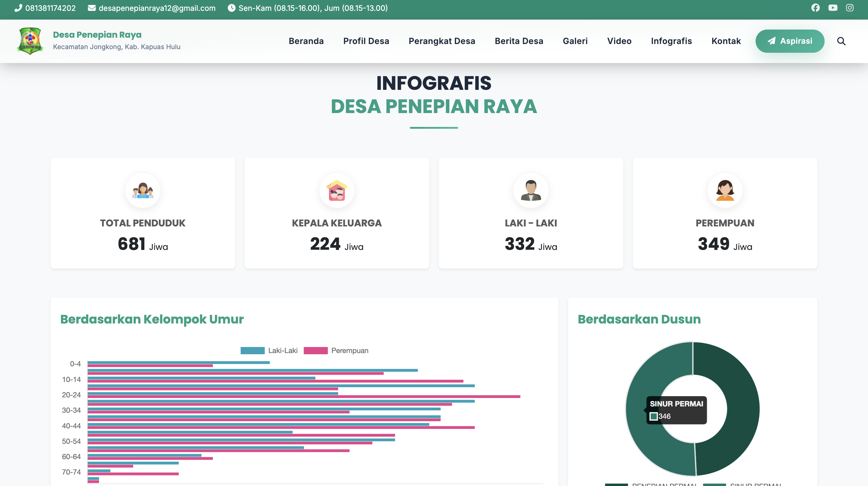
Task: Open the YouTube icon link
Action: coord(833,8)
